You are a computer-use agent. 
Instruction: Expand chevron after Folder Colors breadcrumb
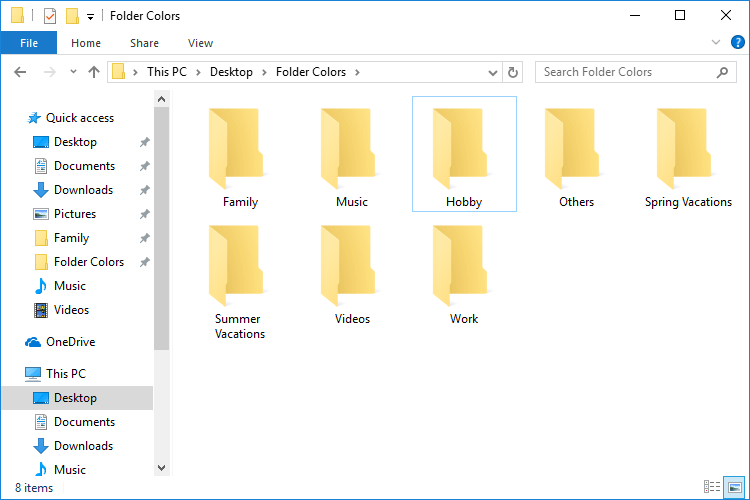click(x=357, y=72)
